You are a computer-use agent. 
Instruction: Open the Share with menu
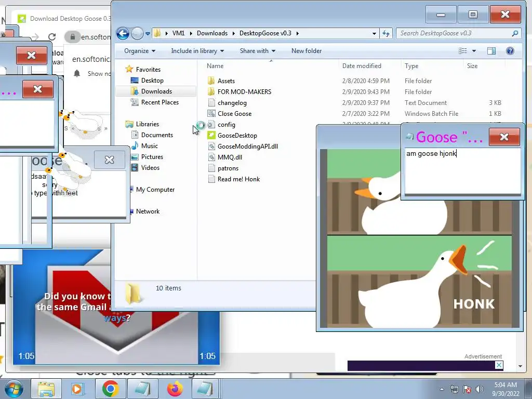[x=258, y=51]
